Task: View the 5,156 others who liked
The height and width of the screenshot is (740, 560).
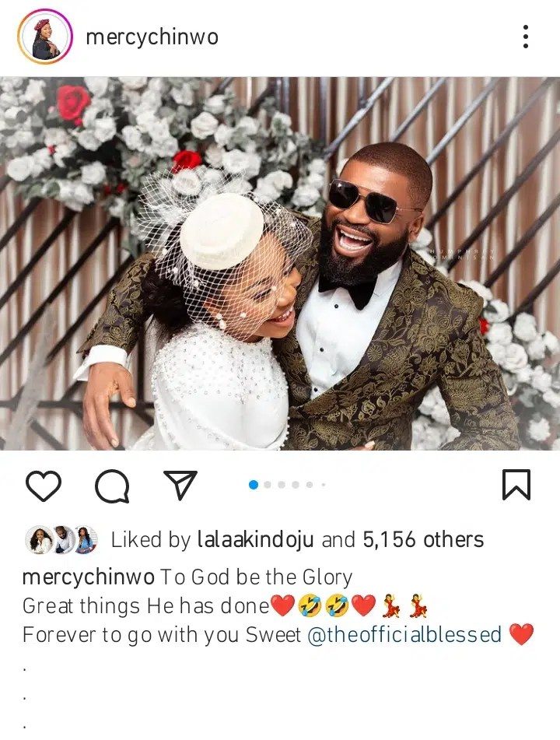Action: click(423, 539)
